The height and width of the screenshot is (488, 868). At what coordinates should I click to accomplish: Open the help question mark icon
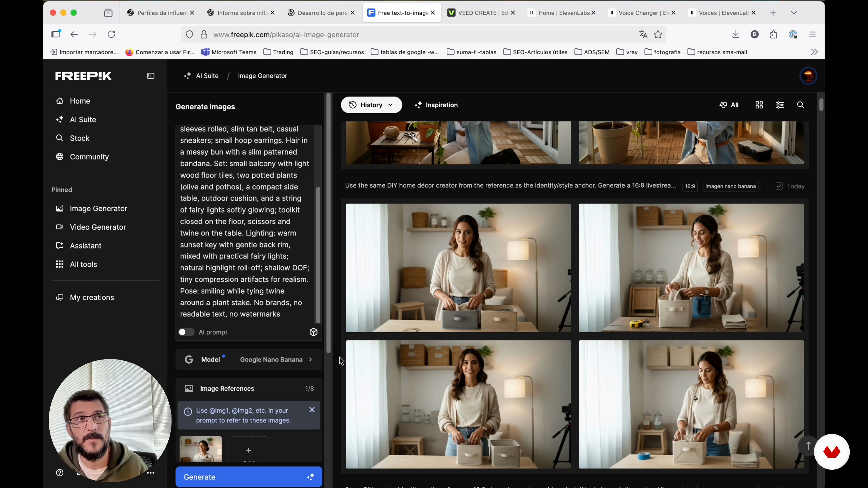pyautogui.click(x=60, y=473)
